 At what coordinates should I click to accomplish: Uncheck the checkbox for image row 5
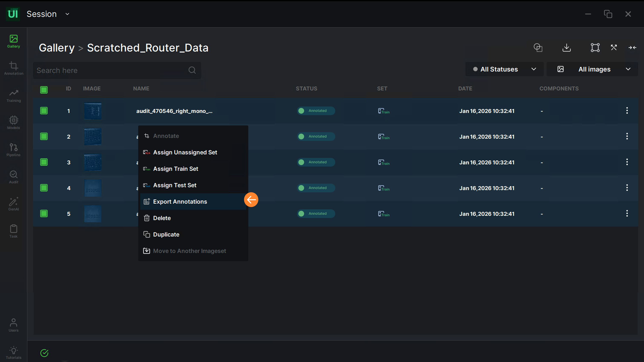44,214
